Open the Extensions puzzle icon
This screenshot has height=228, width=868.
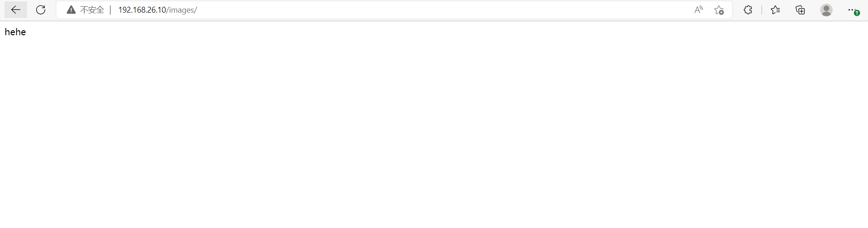(748, 10)
